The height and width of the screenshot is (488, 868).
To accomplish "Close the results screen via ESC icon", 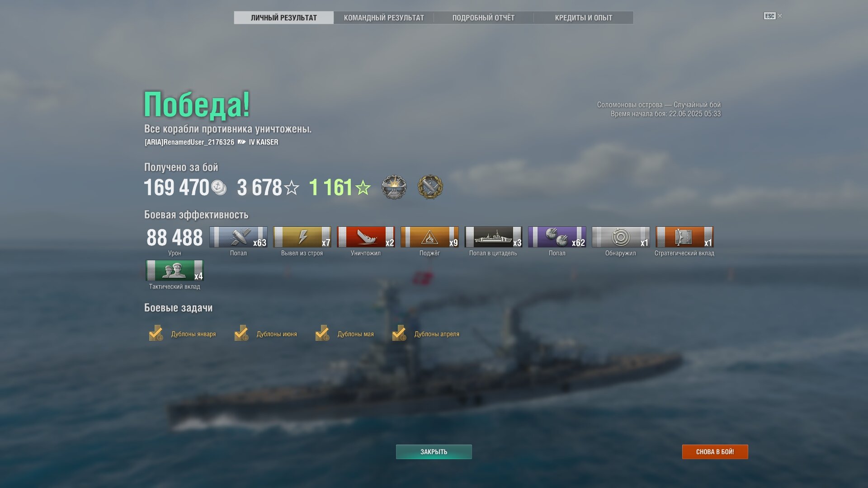I will coord(773,16).
